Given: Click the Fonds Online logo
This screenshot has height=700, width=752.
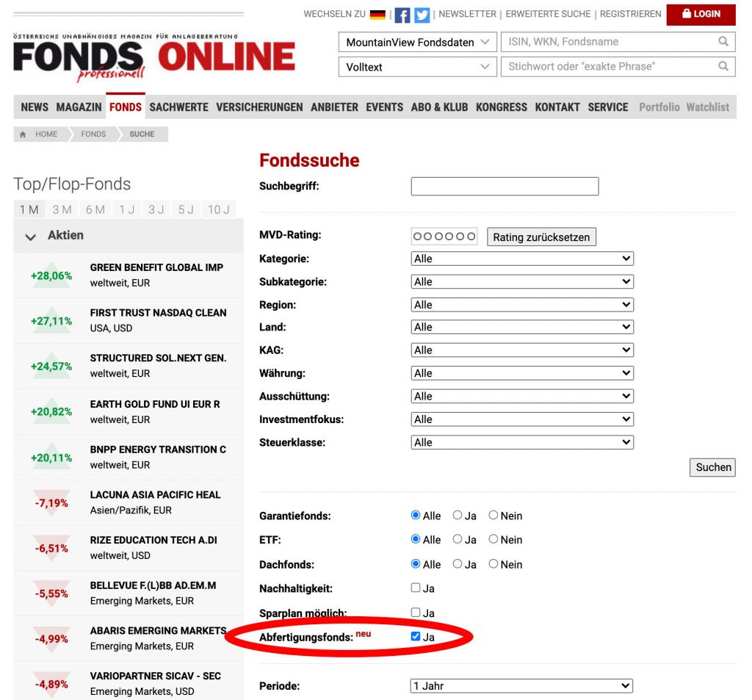Looking at the screenshot, I should pos(154,57).
